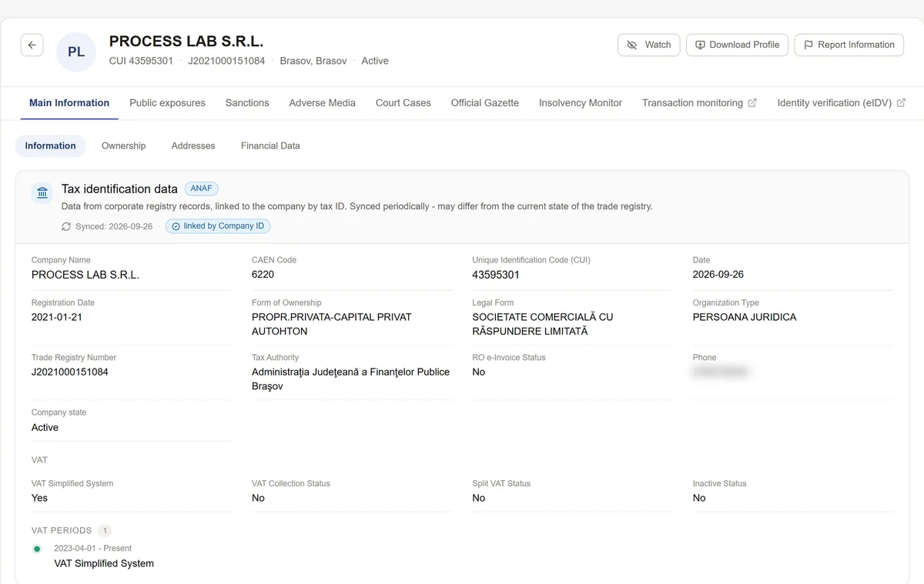
Task: Open external link icon beside Transaction monitoring
Action: coord(752,103)
